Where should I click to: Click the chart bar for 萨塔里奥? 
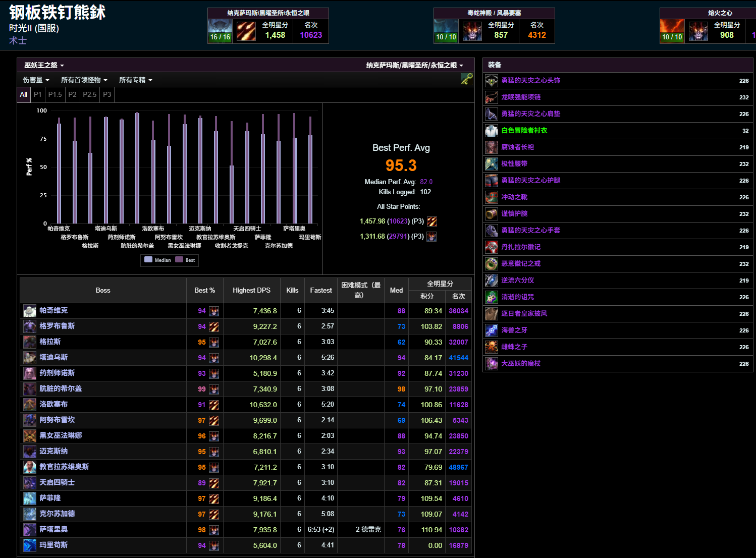pyautogui.click(x=294, y=169)
